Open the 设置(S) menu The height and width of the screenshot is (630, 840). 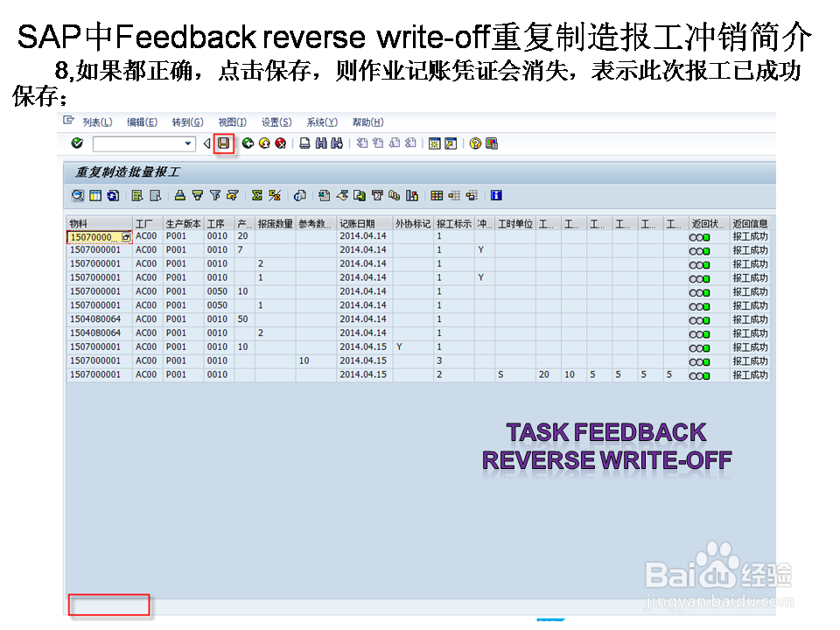pyautogui.click(x=276, y=122)
